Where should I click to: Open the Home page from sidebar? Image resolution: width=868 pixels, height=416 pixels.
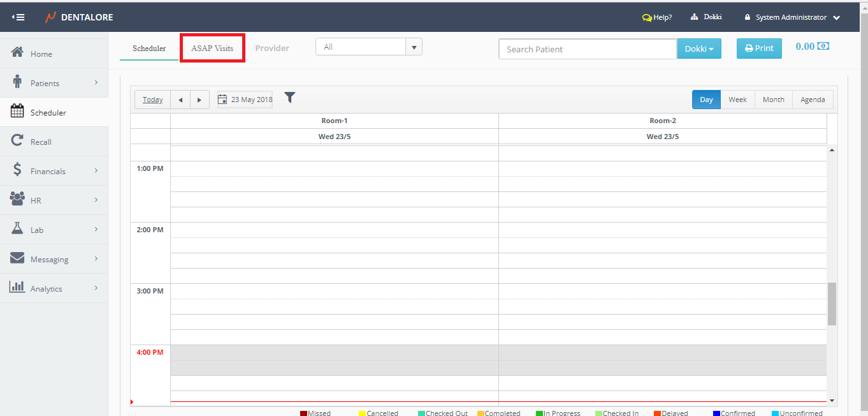pyautogui.click(x=41, y=54)
